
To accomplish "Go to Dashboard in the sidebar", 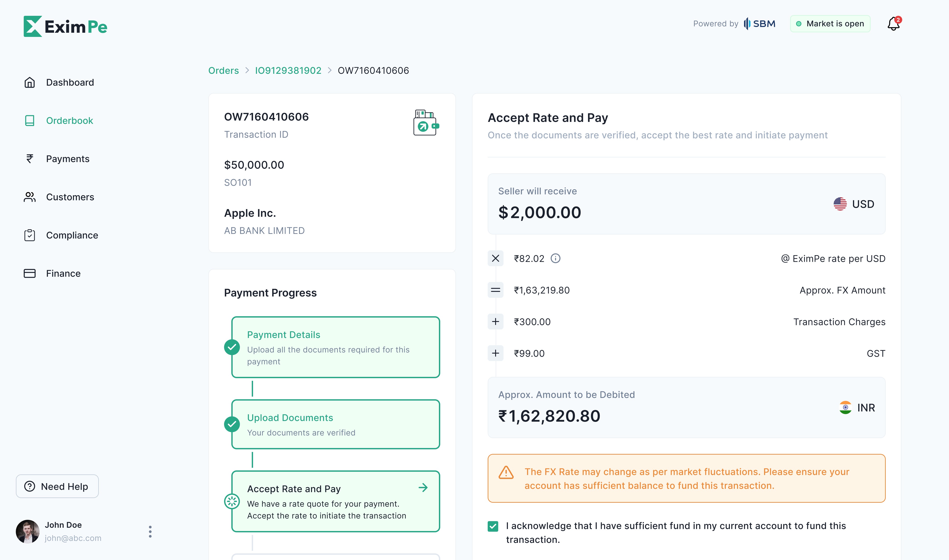I will pyautogui.click(x=70, y=82).
